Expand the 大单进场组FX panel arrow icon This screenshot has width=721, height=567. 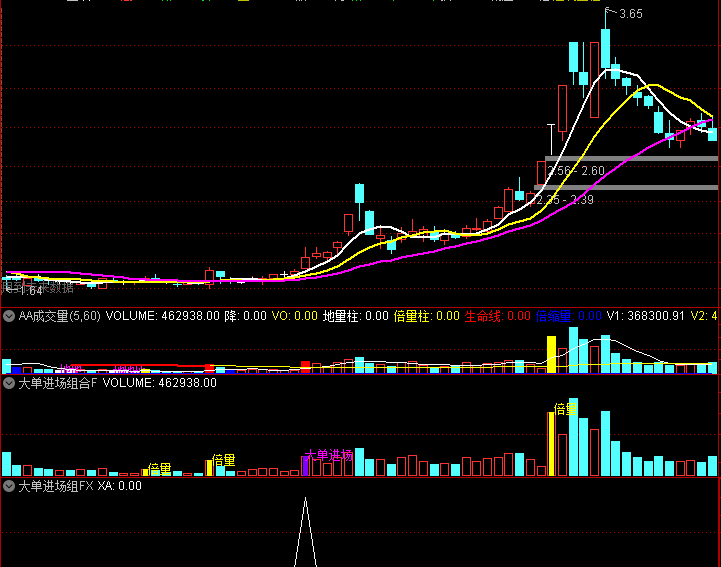9,486
